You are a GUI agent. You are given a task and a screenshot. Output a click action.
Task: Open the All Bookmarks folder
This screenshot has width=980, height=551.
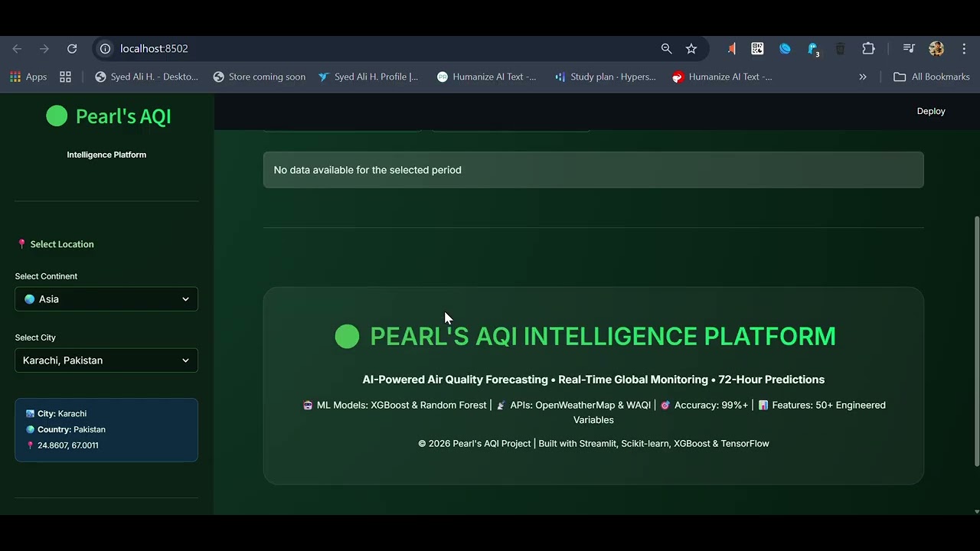click(932, 77)
